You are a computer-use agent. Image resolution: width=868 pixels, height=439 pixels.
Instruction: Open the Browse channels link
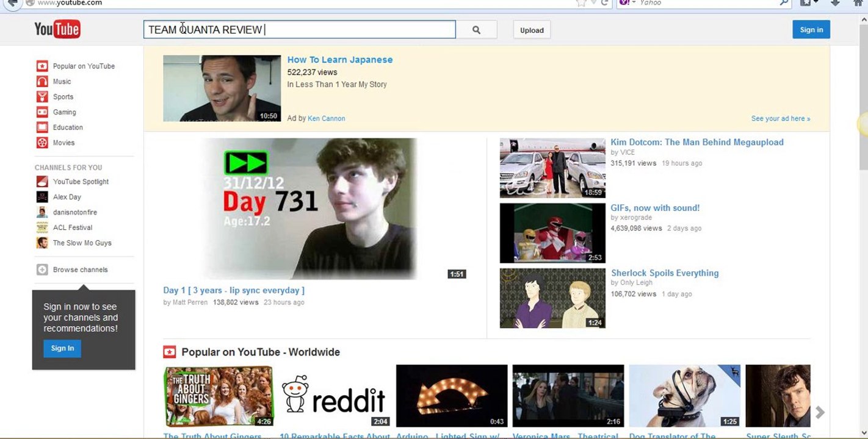(80, 269)
